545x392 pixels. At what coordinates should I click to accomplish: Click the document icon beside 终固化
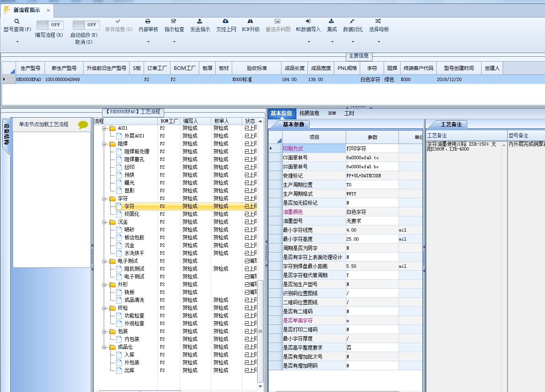pos(119,214)
